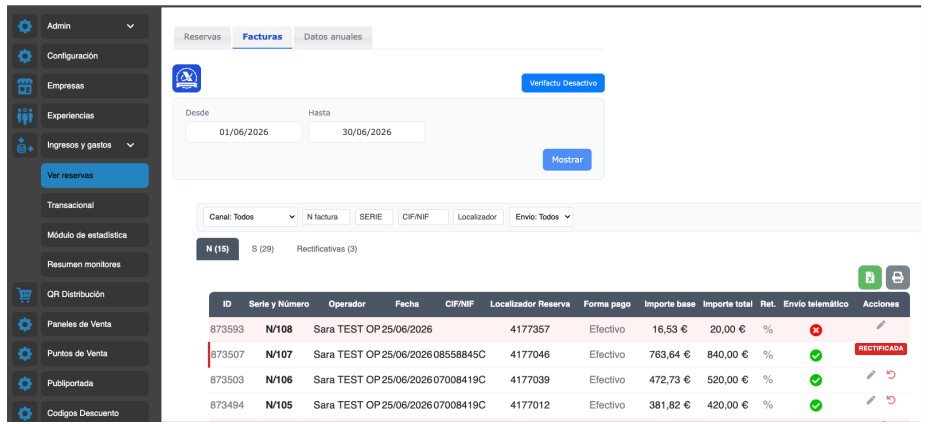
Task: Collapse the Ingresos y gastos menu
Action: 95,145
